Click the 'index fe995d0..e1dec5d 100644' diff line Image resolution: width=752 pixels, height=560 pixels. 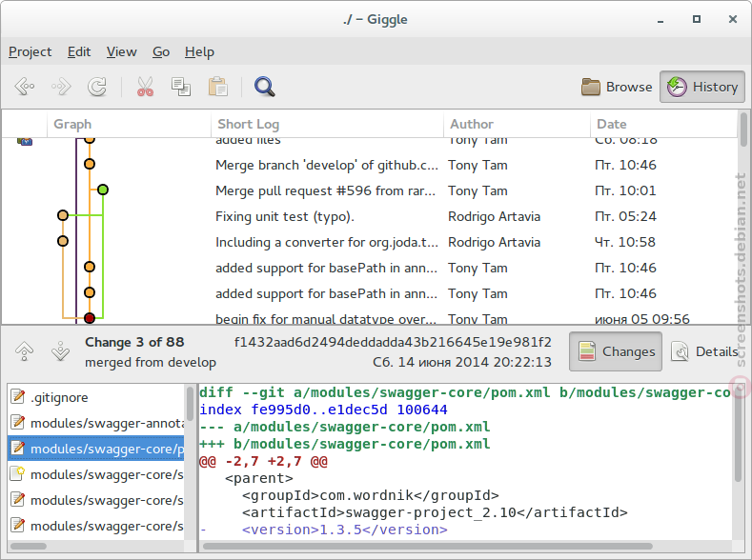[323, 410]
